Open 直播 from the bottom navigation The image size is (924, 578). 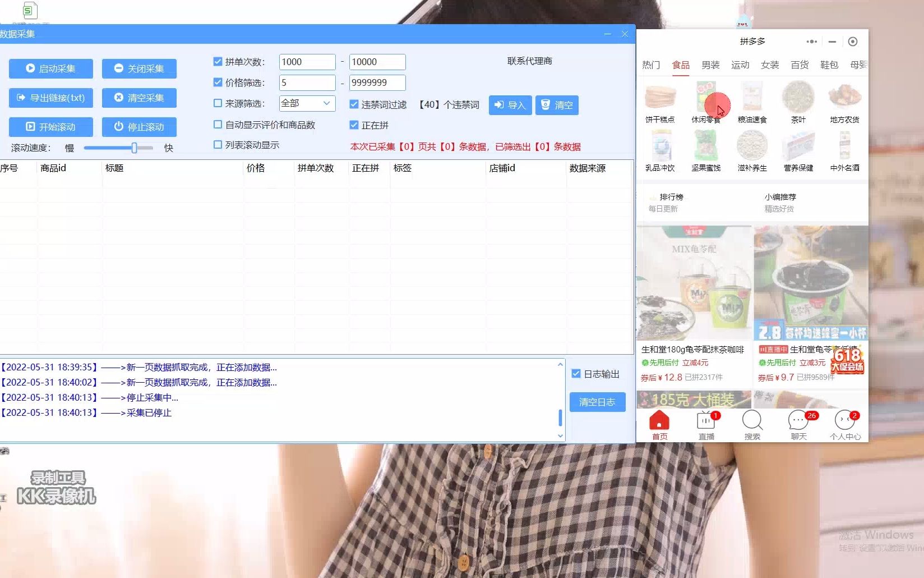705,421
